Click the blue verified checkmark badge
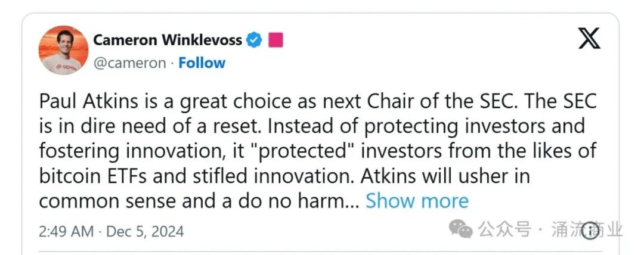 pos(255,40)
